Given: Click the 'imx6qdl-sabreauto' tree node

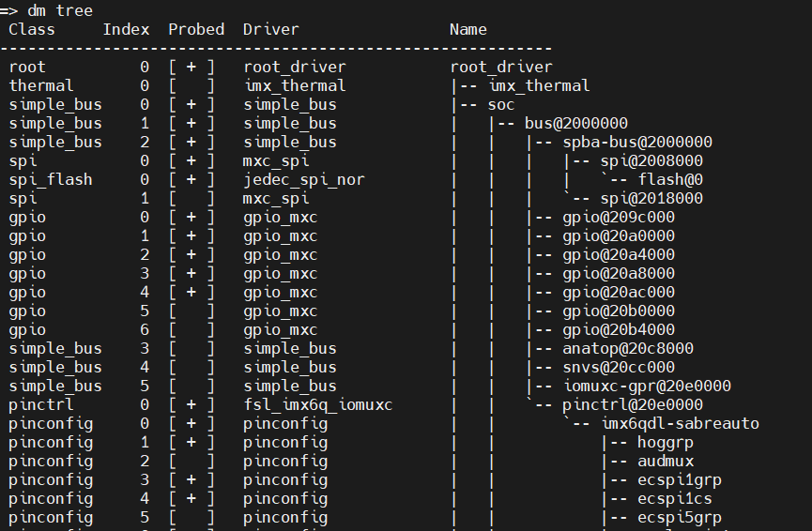Looking at the screenshot, I should 680,424.
